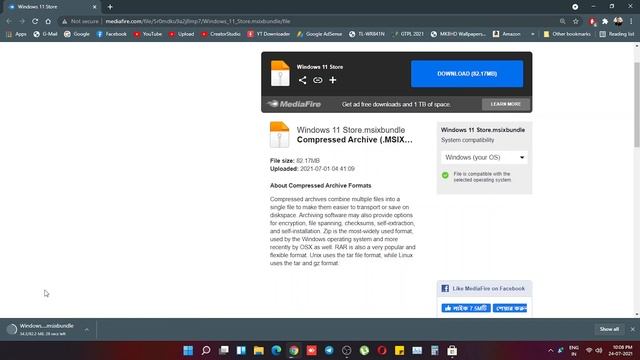This screenshot has width=640, height=360.
Task: Open the Google AdSense bookmark
Action: click(319, 34)
